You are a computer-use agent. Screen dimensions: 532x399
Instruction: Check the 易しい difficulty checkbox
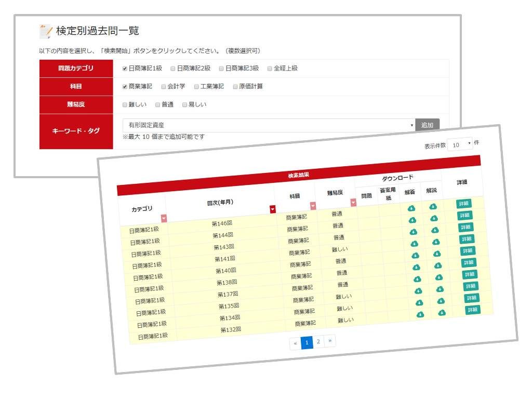click(x=184, y=105)
